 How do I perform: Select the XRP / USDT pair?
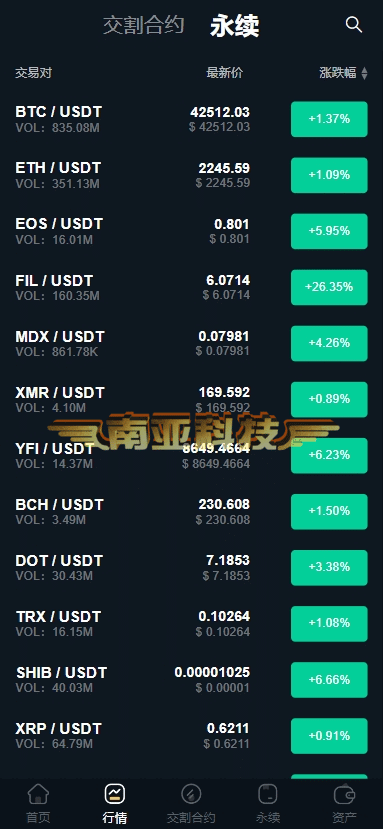pos(192,735)
